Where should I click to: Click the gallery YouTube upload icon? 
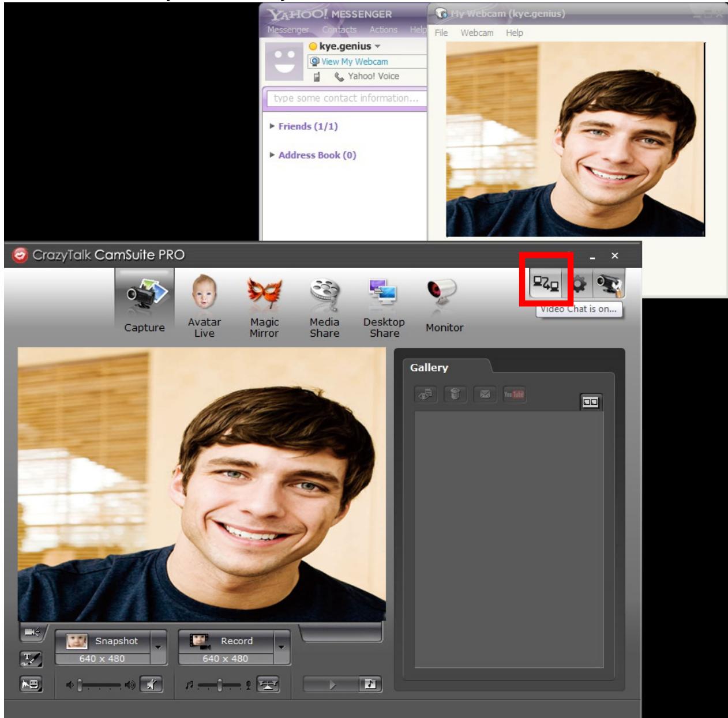pos(514,394)
